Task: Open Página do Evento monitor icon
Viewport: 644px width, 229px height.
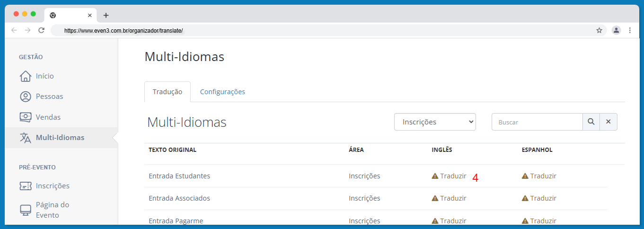Action: click(x=26, y=210)
